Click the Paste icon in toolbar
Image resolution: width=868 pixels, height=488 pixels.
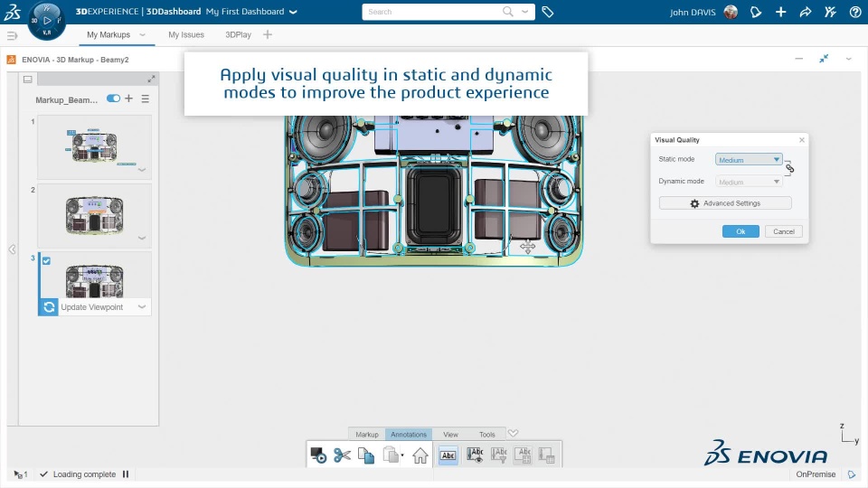tap(391, 455)
